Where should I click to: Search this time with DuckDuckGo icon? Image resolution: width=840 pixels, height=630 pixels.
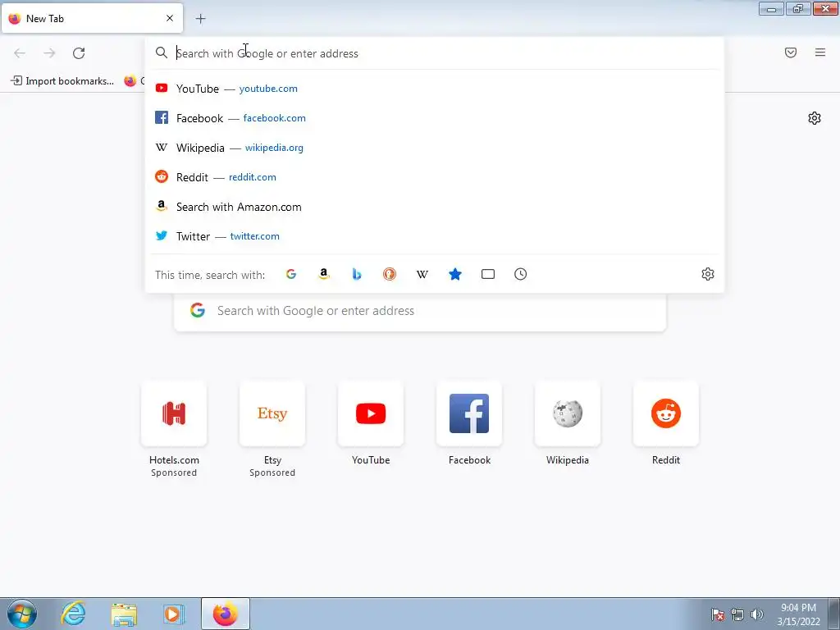(x=390, y=274)
